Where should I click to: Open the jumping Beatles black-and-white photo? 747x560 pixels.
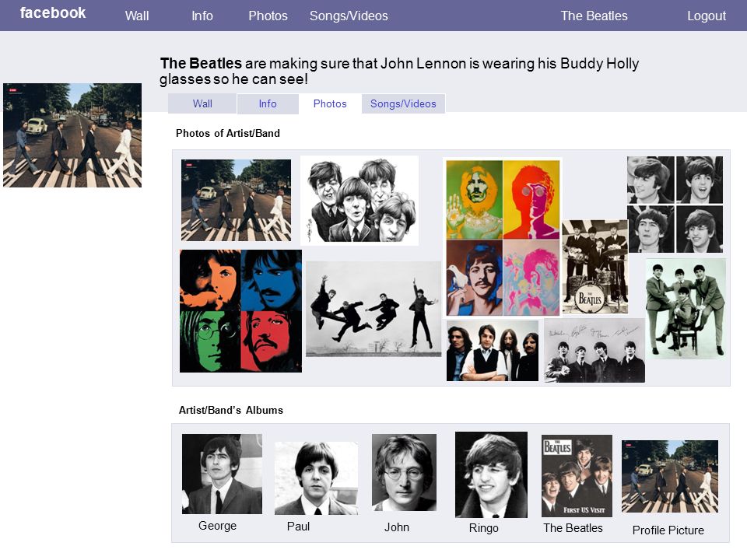tap(373, 309)
